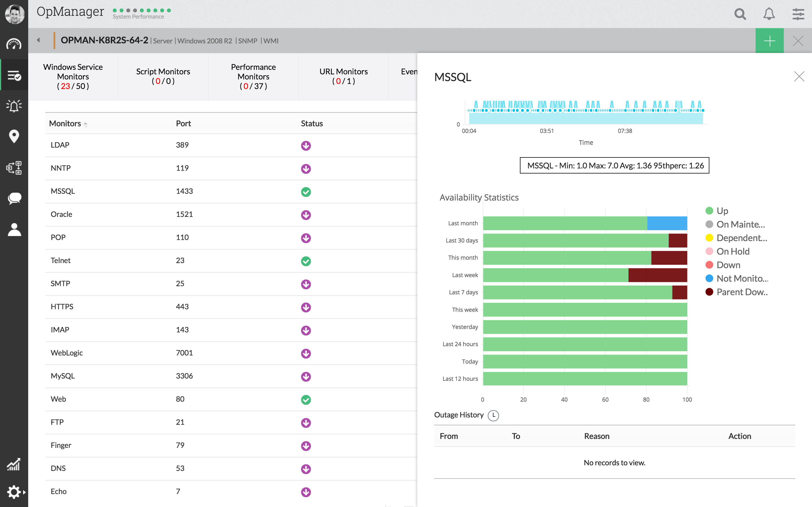812x507 pixels.
Task: Expand the settings gear menu arrow
Action: click(24, 492)
